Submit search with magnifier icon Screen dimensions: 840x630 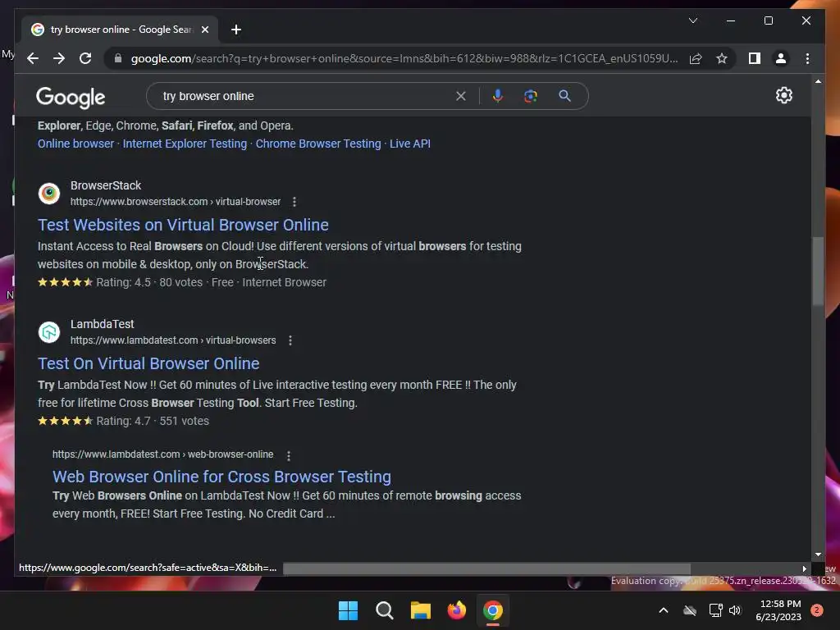[x=564, y=96]
